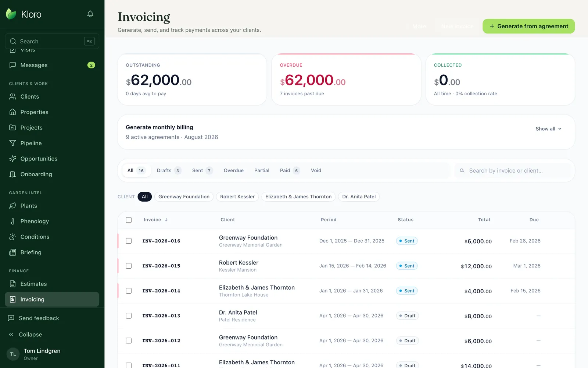This screenshot has height=368, width=588.
Task: Click the magnifier icon in sidebar search
Action: [x=13, y=41]
